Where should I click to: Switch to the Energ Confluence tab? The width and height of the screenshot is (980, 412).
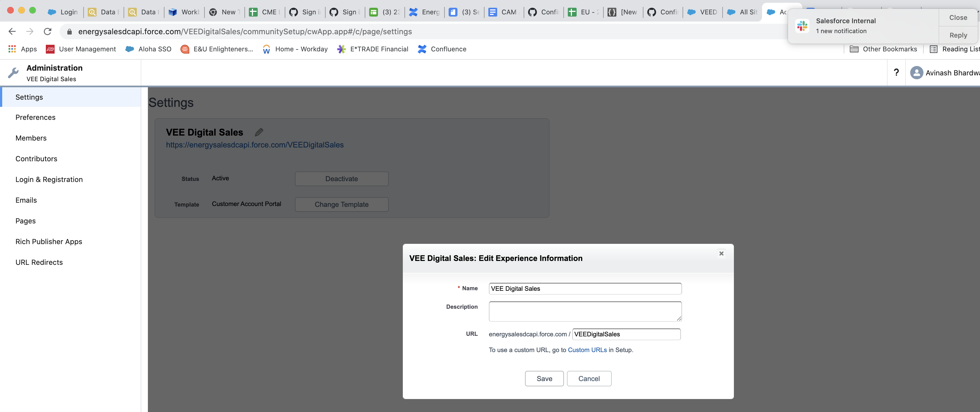tap(425, 12)
